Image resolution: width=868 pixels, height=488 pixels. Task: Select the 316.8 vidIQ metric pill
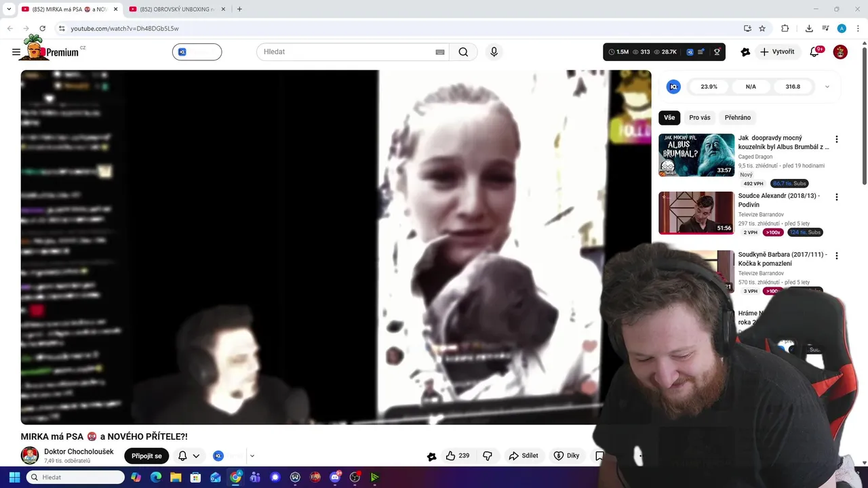pyautogui.click(x=793, y=87)
